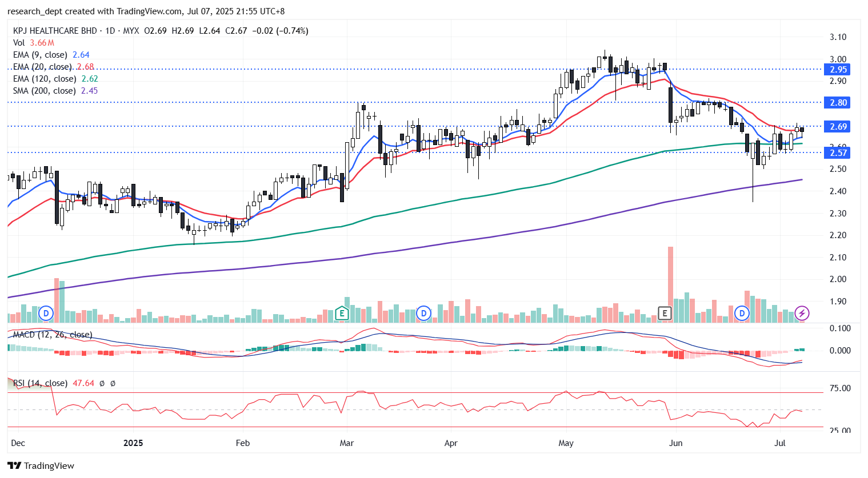The height and width of the screenshot is (478, 868).
Task: Click the 2.00 value on the price axis
Action: point(838,279)
